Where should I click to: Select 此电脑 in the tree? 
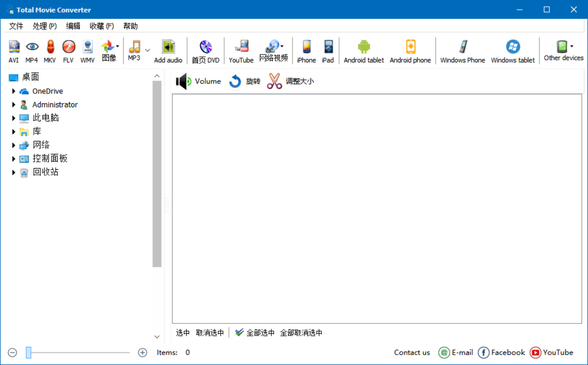(x=46, y=118)
